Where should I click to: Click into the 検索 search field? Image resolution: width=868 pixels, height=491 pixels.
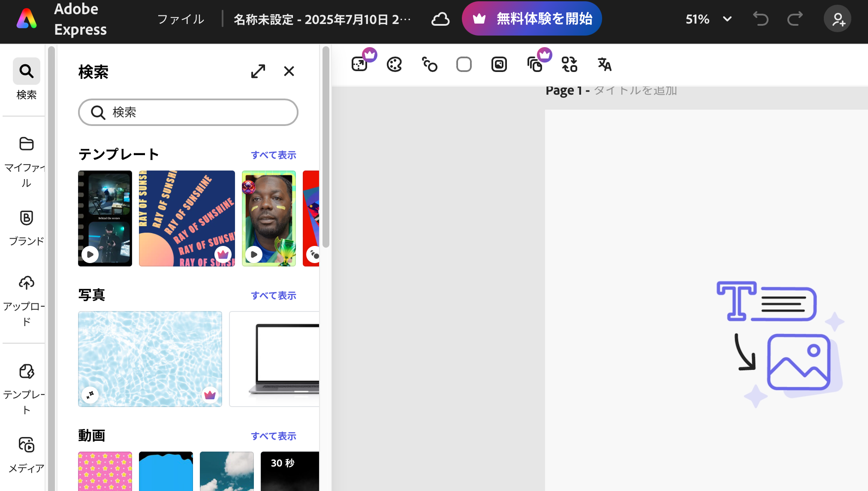click(189, 112)
